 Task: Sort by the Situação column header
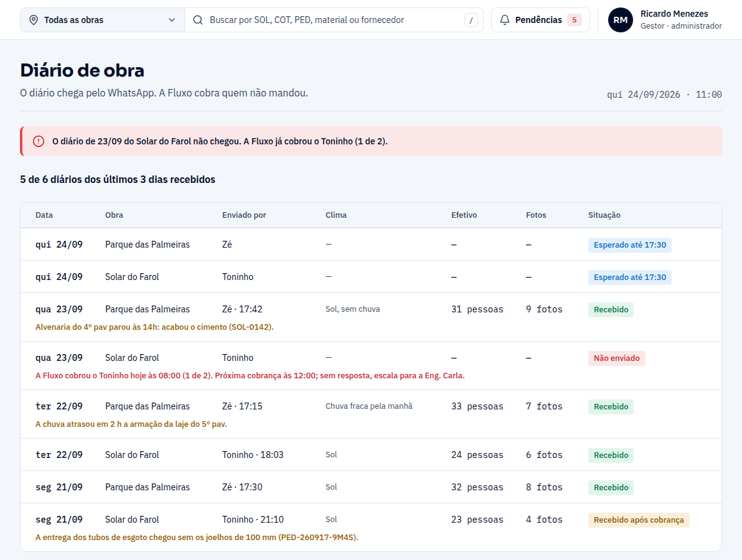tap(604, 215)
